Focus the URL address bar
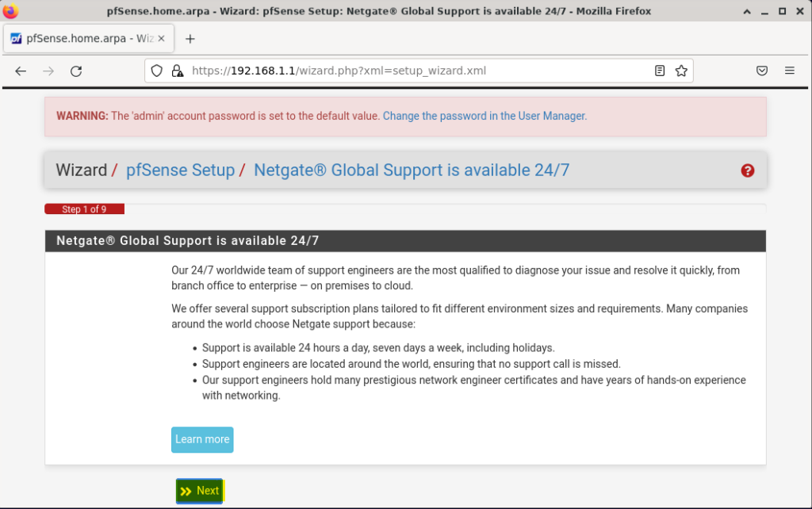 [x=419, y=71]
